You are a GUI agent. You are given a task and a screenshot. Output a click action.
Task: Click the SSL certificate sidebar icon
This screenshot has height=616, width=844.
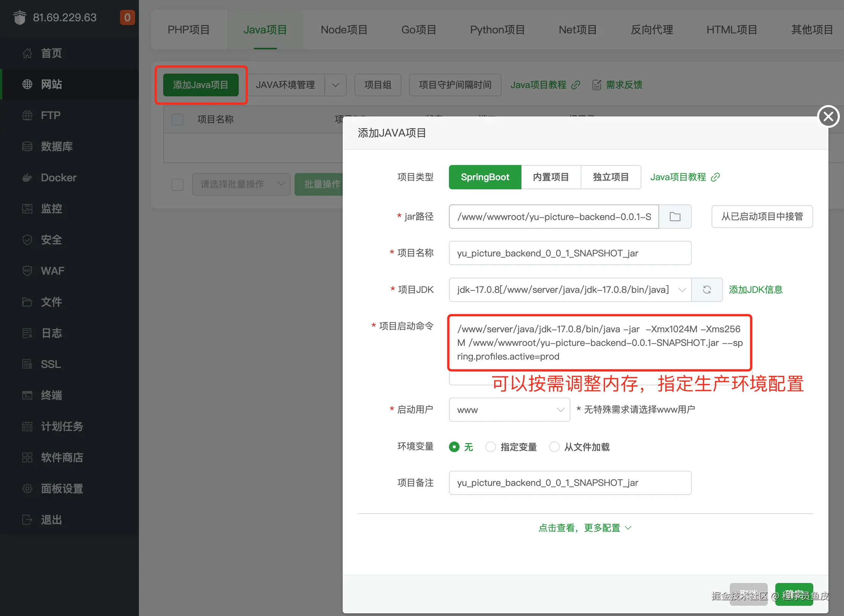27,364
